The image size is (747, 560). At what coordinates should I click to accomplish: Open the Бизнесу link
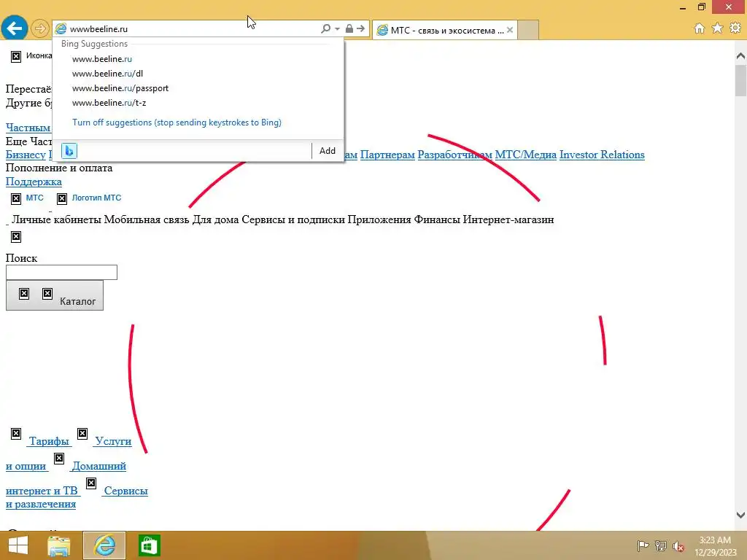pos(26,155)
